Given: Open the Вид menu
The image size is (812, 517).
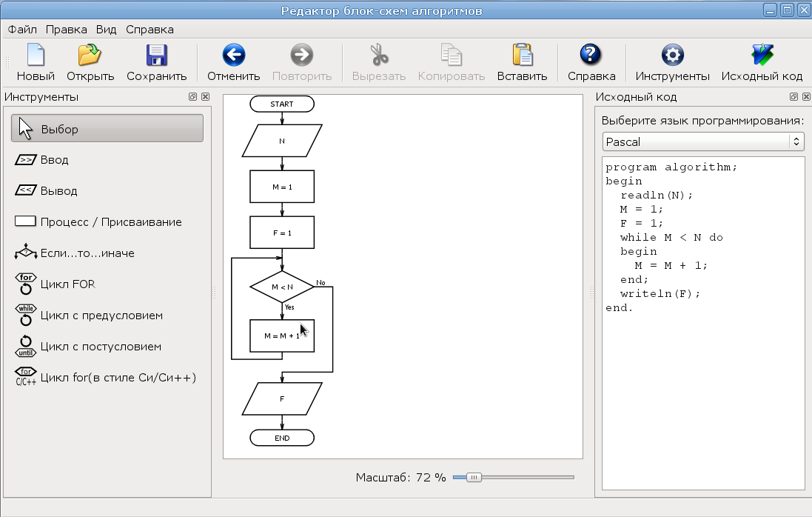Looking at the screenshot, I should (x=106, y=30).
